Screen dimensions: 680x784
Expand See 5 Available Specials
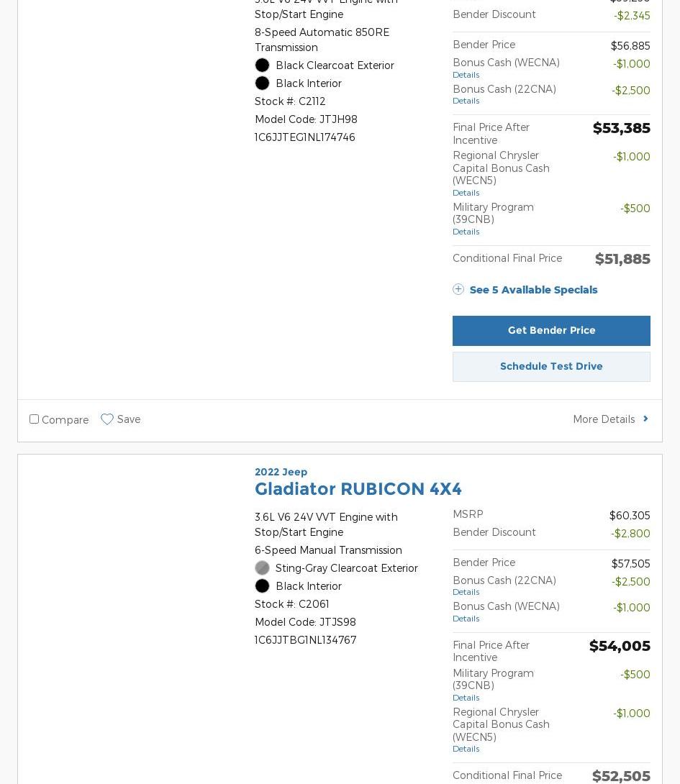(533, 290)
